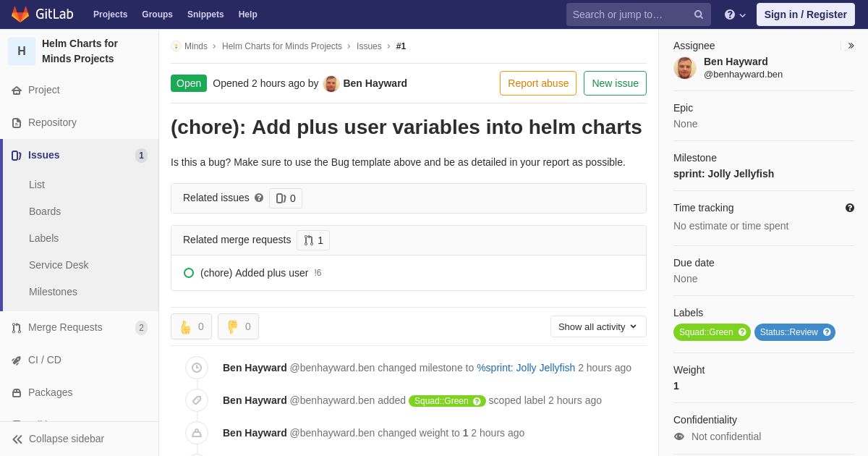Open the Projects menu in the top bar
This screenshot has width=868, height=456.
tap(110, 14)
